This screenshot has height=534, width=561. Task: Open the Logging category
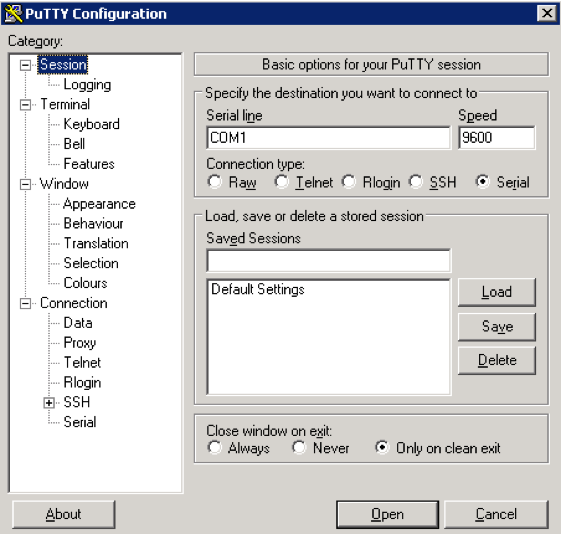tap(87, 85)
